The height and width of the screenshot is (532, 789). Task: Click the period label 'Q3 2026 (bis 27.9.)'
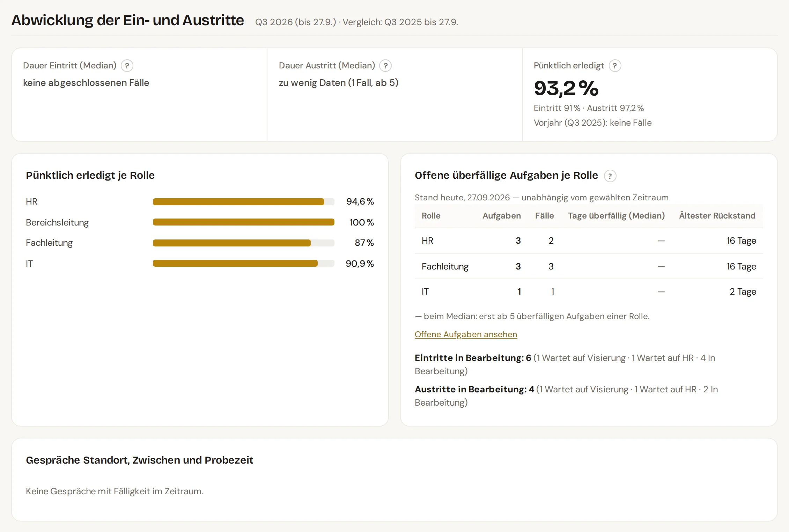tap(295, 22)
